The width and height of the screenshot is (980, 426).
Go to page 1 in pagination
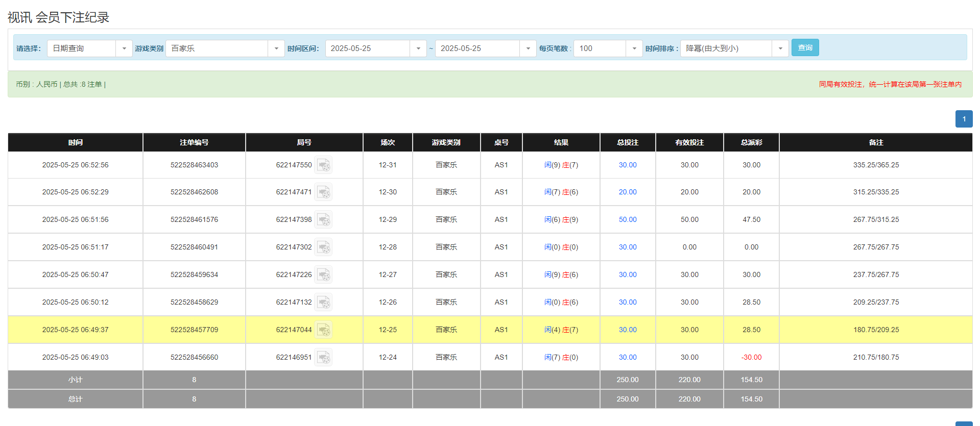point(964,119)
